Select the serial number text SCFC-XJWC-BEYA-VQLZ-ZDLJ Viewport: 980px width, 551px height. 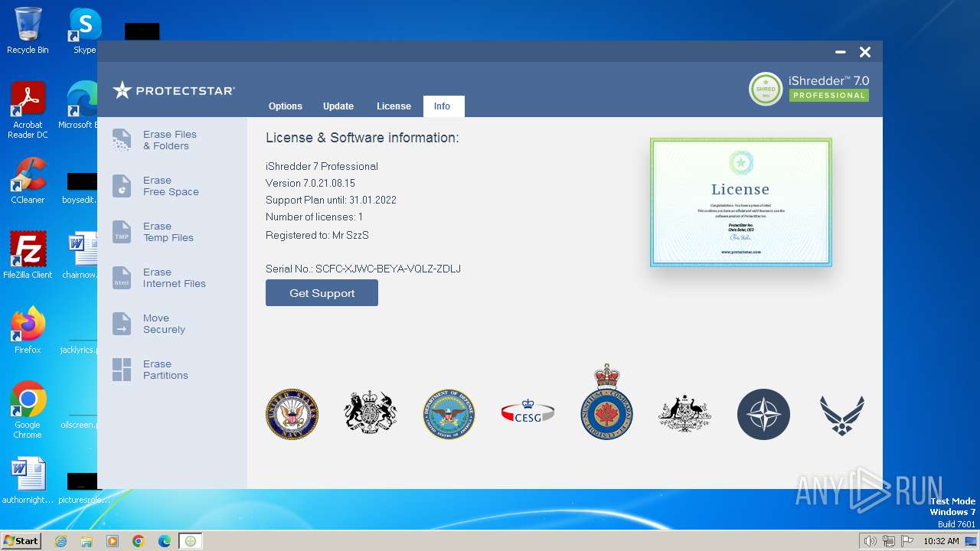pos(388,269)
